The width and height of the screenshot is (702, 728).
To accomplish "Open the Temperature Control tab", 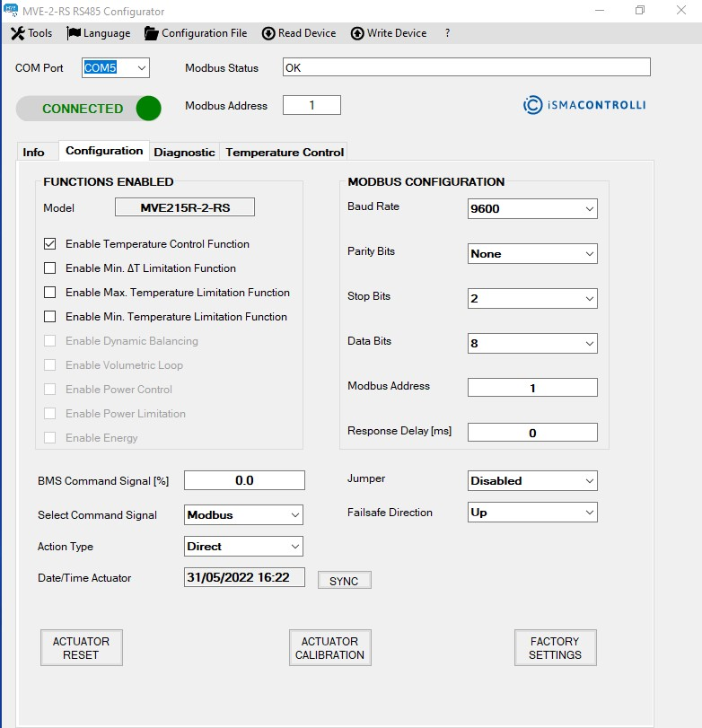I will tap(285, 153).
